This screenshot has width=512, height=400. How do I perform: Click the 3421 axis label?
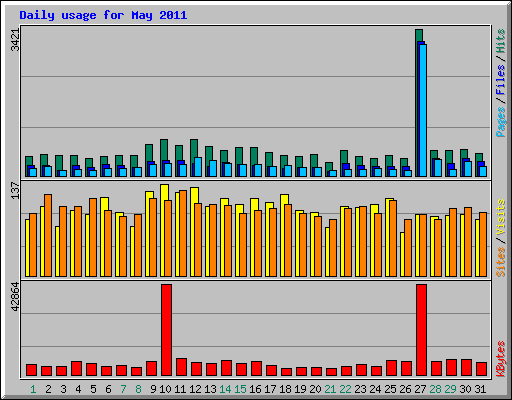click(x=15, y=40)
